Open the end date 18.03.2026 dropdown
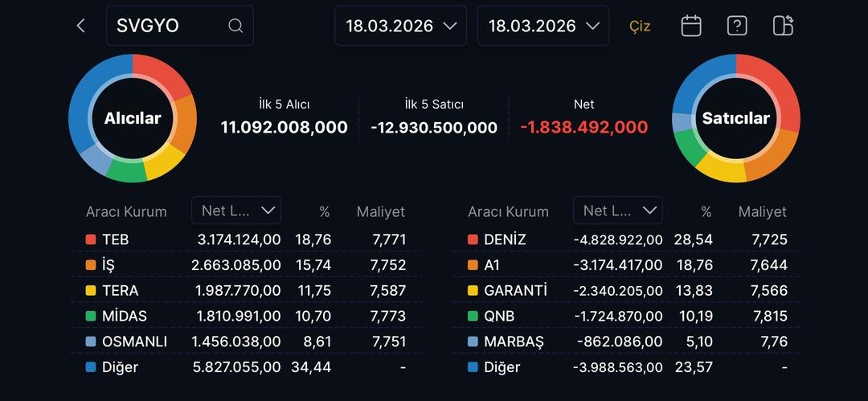This screenshot has width=868, height=401. 543,26
